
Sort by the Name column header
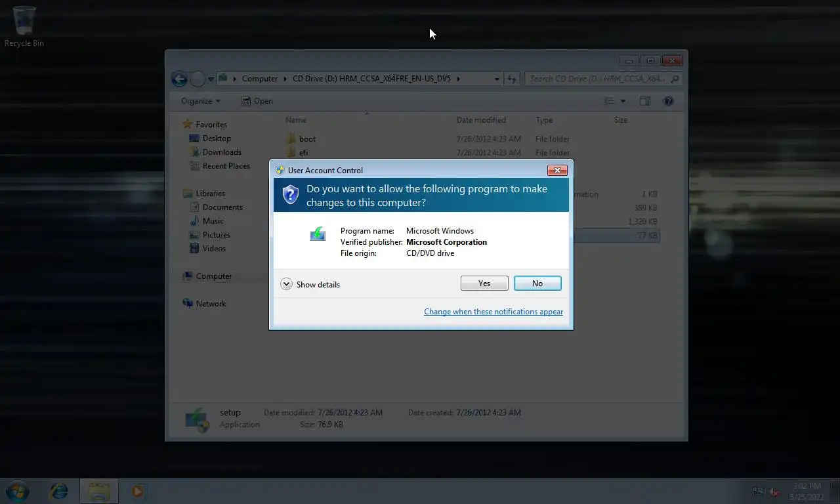pos(296,120)
